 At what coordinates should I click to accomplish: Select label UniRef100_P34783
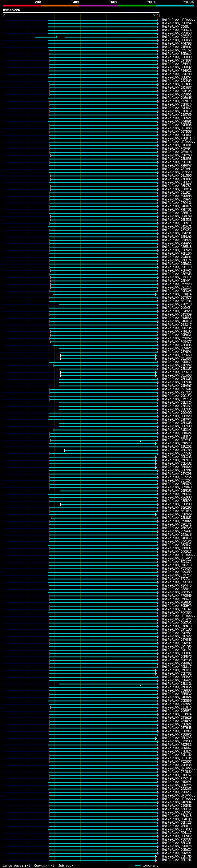177,74
